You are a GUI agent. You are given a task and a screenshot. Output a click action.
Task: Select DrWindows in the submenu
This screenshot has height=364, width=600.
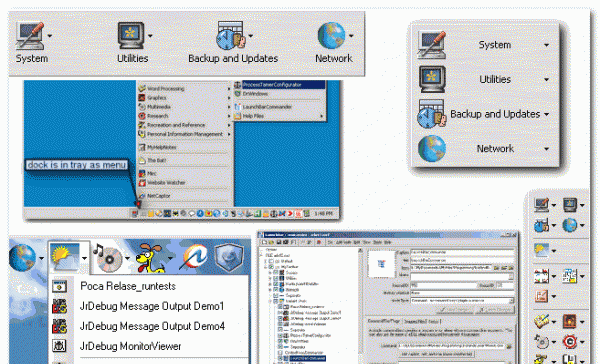pyautogui.click(x=279, y=94)
